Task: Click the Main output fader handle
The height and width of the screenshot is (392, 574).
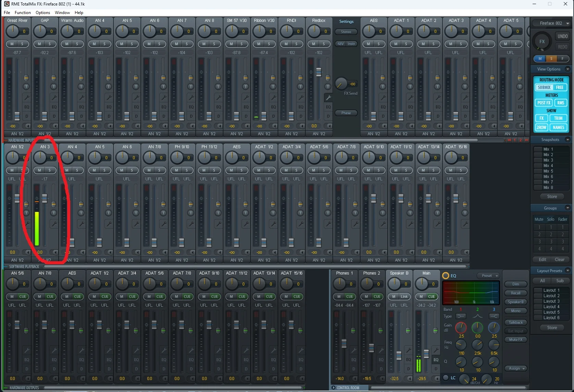Action: tap(426, 354)
